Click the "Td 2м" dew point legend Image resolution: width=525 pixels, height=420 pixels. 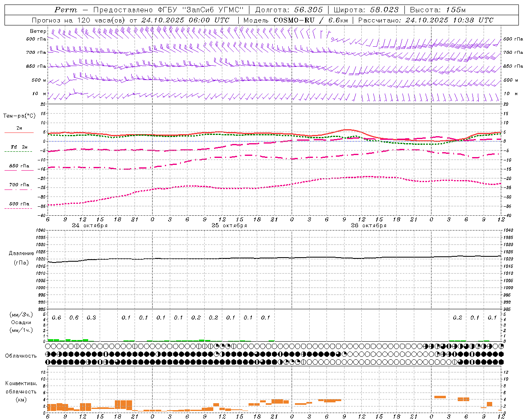point(19,149)
